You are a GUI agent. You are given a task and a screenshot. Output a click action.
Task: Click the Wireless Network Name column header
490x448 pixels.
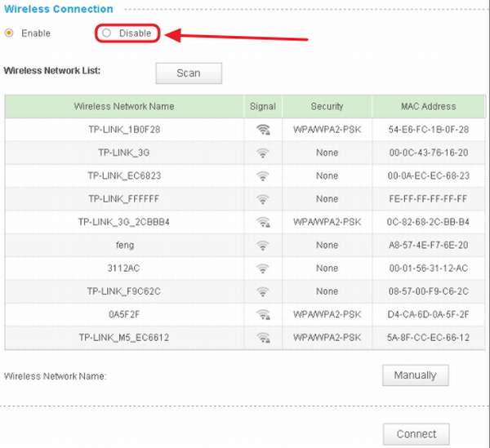tap(124, 106)
